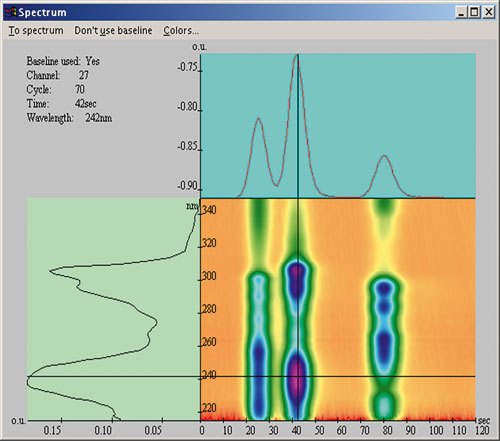Image resolution: width=500 pixels, height=441 pixels.
Task: Click the "Cycle: 70" readout
Action: click(56, 89)
